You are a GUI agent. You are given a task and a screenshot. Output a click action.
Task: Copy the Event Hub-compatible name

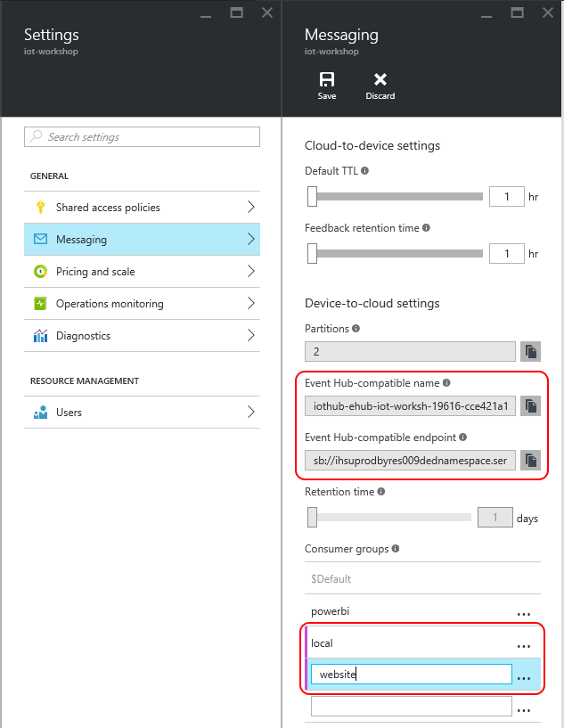pyautogui.click(x=530, y=406)
